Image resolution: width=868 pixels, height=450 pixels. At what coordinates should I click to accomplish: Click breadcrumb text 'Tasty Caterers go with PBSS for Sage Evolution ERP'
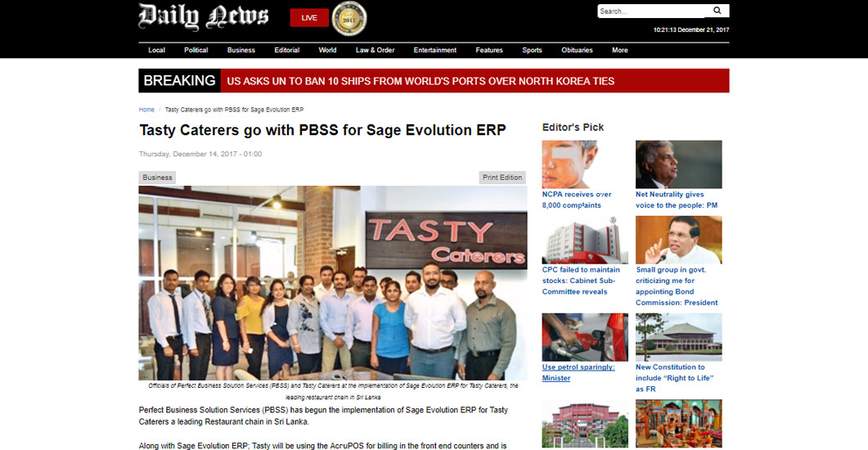[234, 110]
